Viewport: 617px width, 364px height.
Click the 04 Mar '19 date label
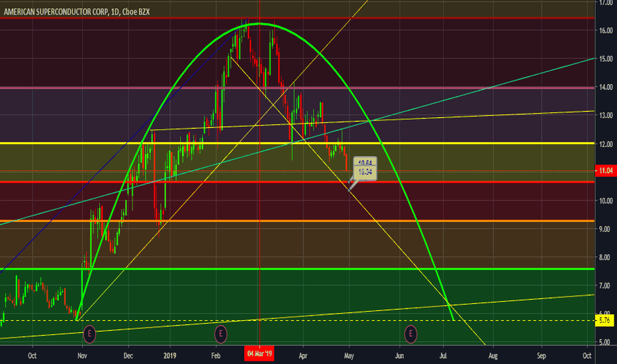[x=260, y=353]
